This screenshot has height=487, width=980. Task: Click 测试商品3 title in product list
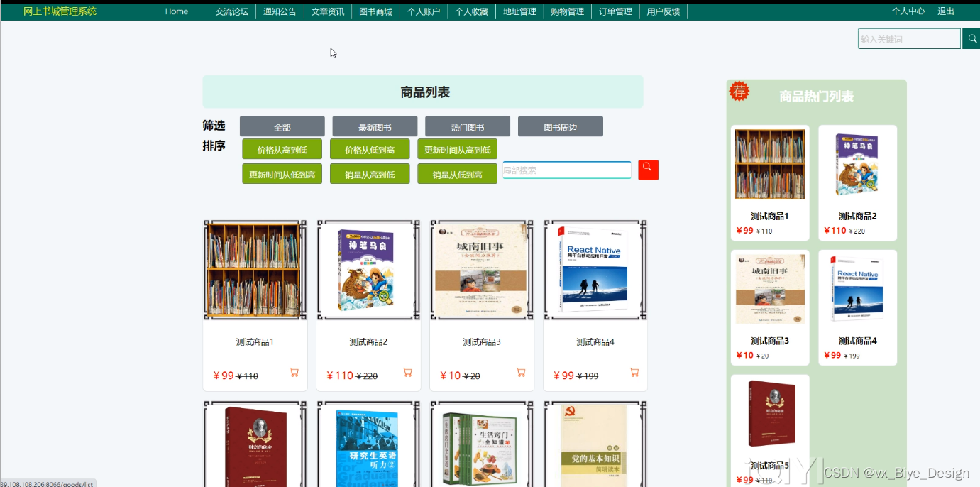482,342
